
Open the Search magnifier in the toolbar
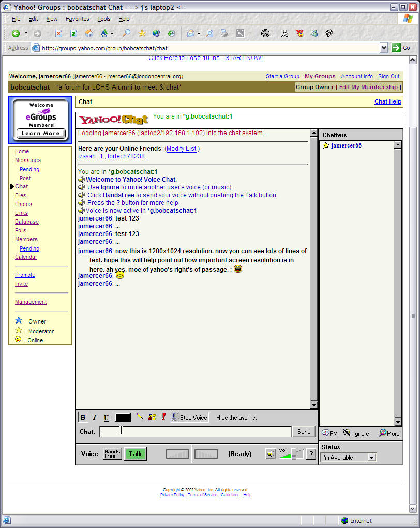coord(127,33)
